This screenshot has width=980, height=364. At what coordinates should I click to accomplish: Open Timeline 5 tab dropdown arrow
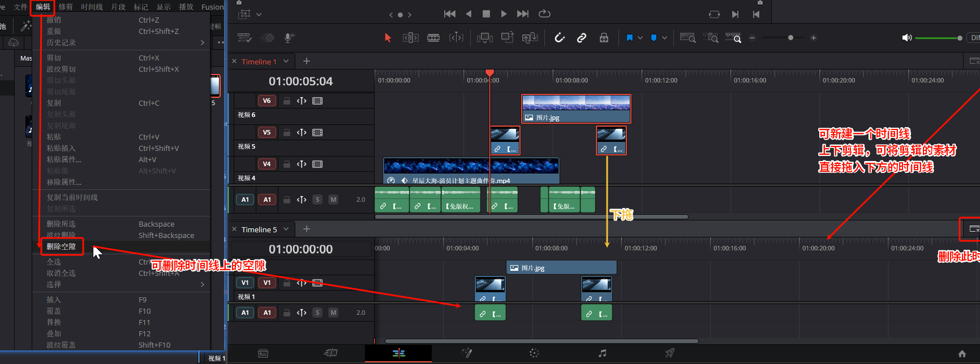click(x=286, y=229)
